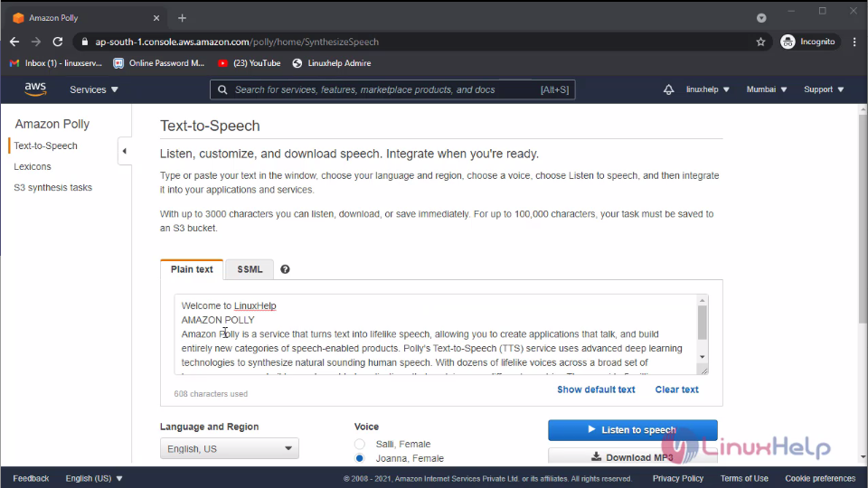Image resolution: width=868 pixels, height=488 pixels.
Task: Click the site lock icon in address bar
Action: [x=85, y=42]
